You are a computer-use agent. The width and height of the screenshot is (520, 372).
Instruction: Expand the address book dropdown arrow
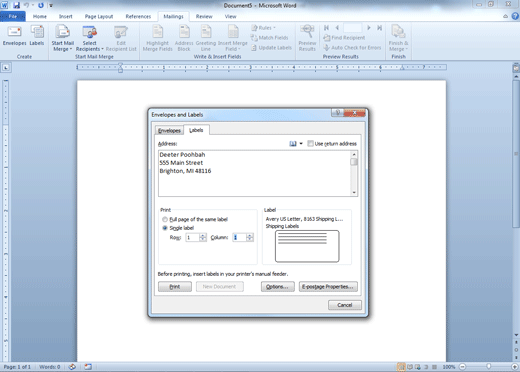[x=301, y=144]
